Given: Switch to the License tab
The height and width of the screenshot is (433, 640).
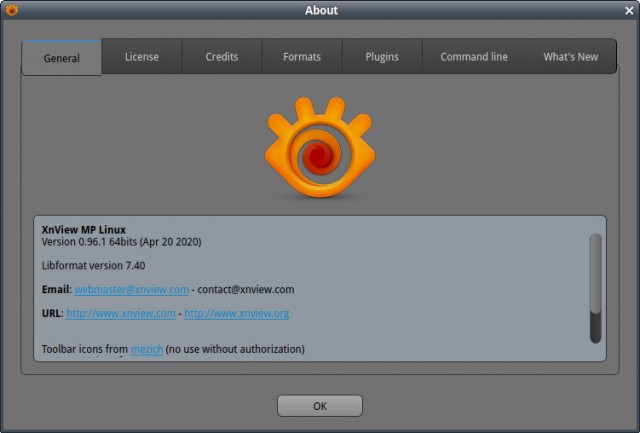Looking at the screenshot, I should 142,56.
